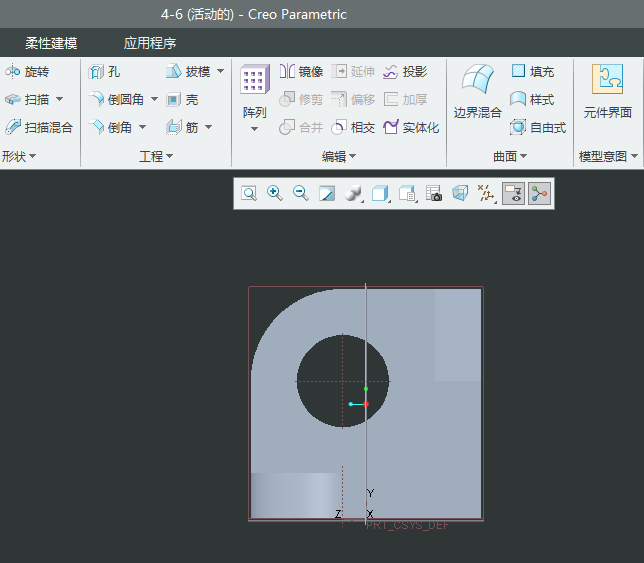
Task: Expand the 阵列 (Pattern) dropdown arrow
Action: pyautogui.click(x=255, y=129)
